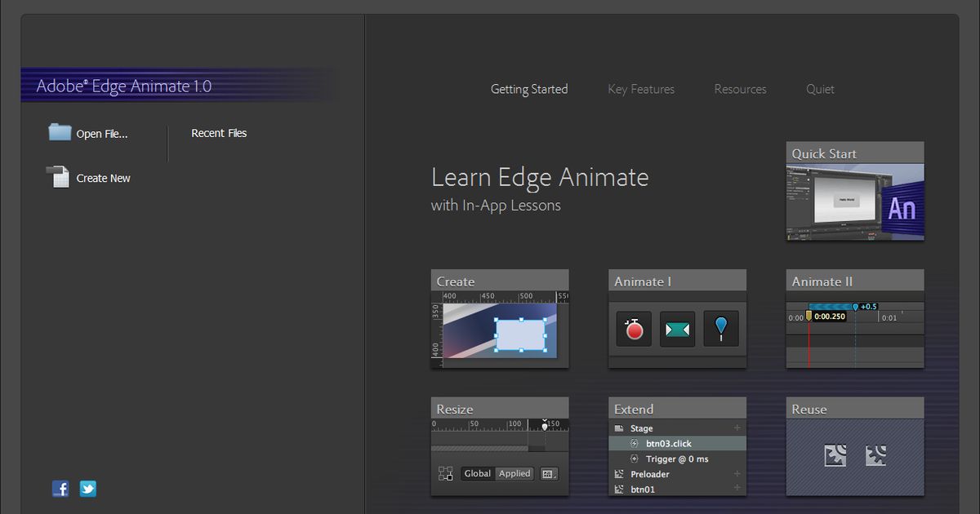
Task: Select the blue pin icon in Animate I
Action: pyautogui.click(x=721, y=328)
